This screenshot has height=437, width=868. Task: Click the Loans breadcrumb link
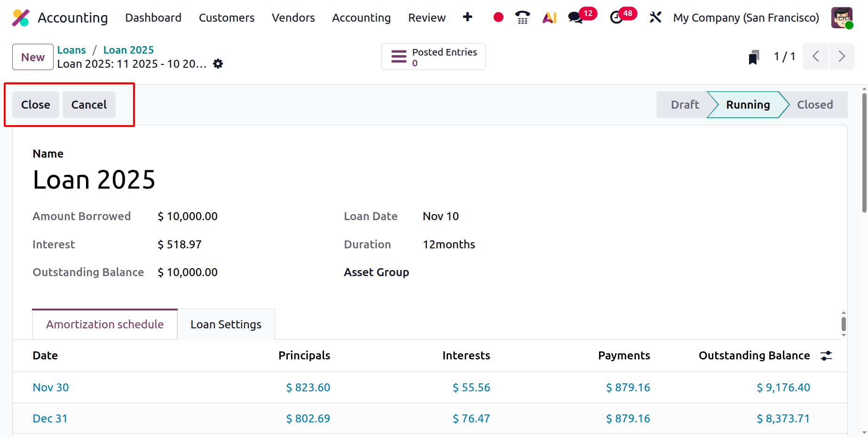pyautogui.click(x=71, y=50)
